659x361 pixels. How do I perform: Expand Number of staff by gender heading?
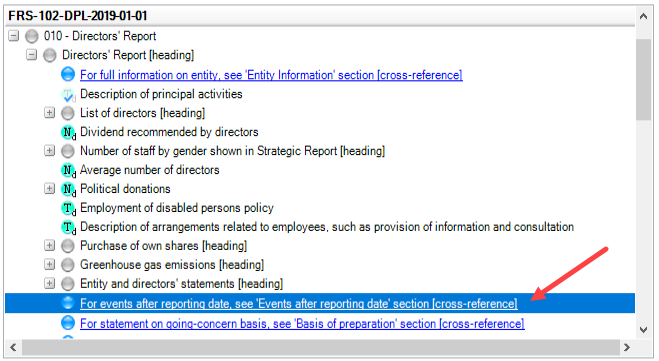50,150
